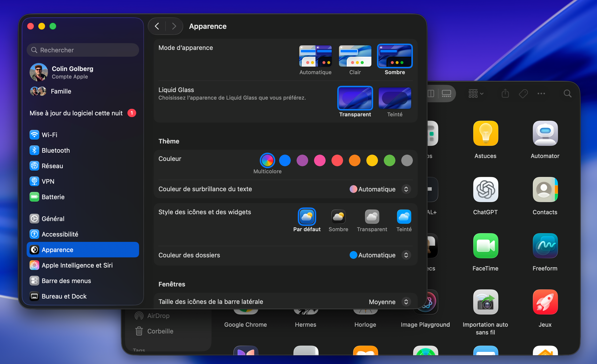Open Bluetooth settings in sidebar
The image size is (597, 364).
(83, 150)
